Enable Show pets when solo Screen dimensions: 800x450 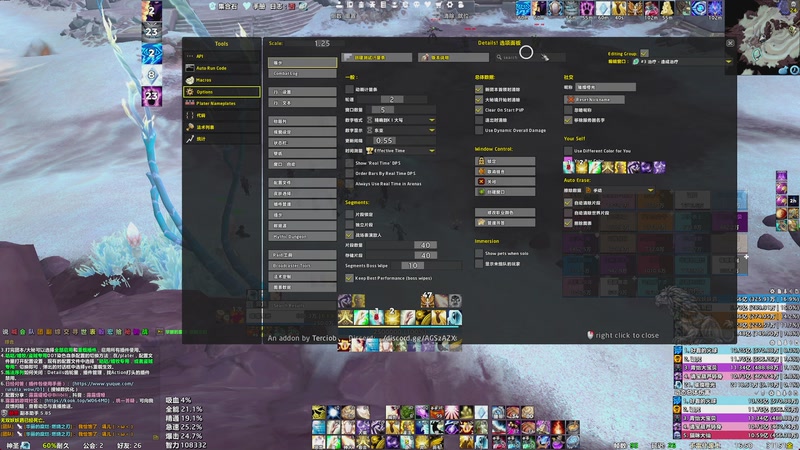click(479, 253)
